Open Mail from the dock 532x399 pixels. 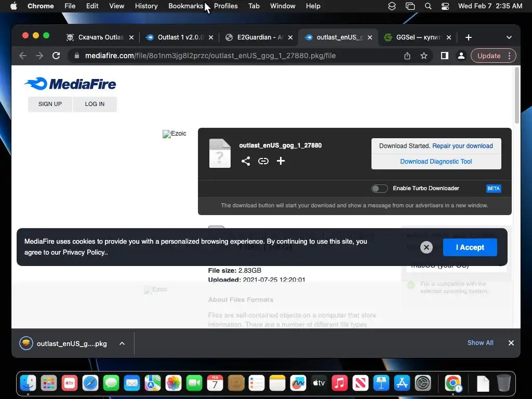tap(132, 383)
